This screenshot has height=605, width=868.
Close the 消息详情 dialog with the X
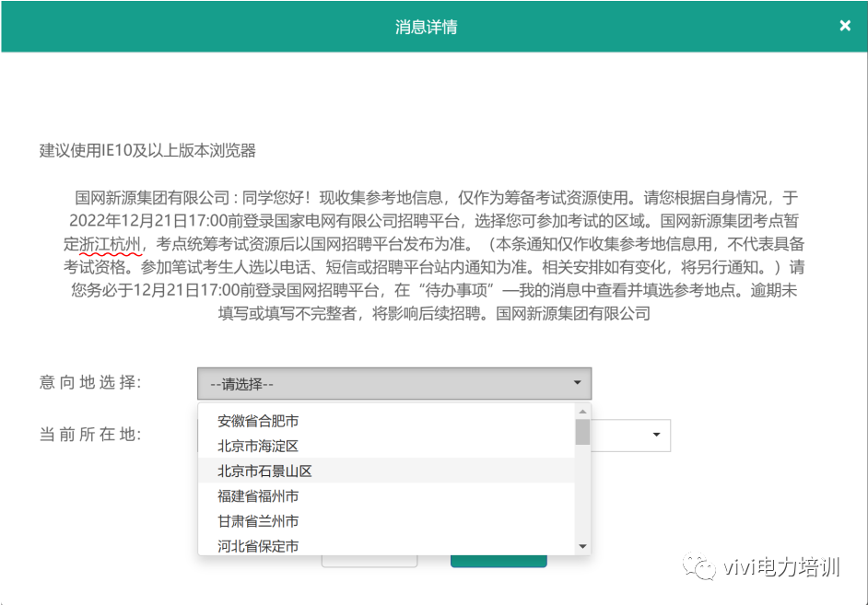(845, 25)
